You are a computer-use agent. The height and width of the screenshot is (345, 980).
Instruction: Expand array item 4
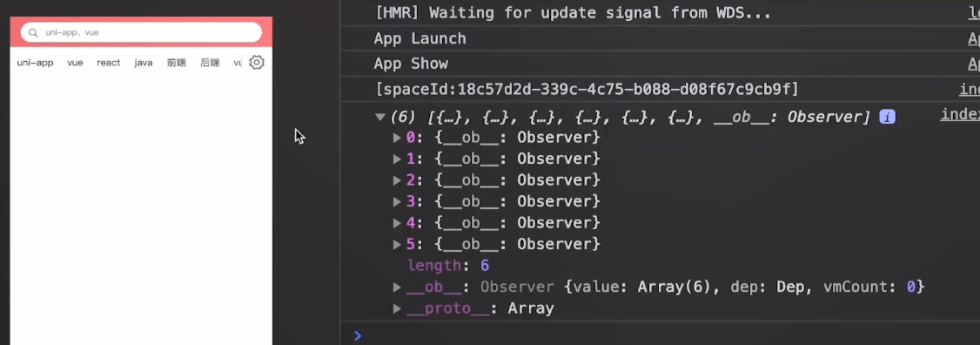(x=397, y=222)
